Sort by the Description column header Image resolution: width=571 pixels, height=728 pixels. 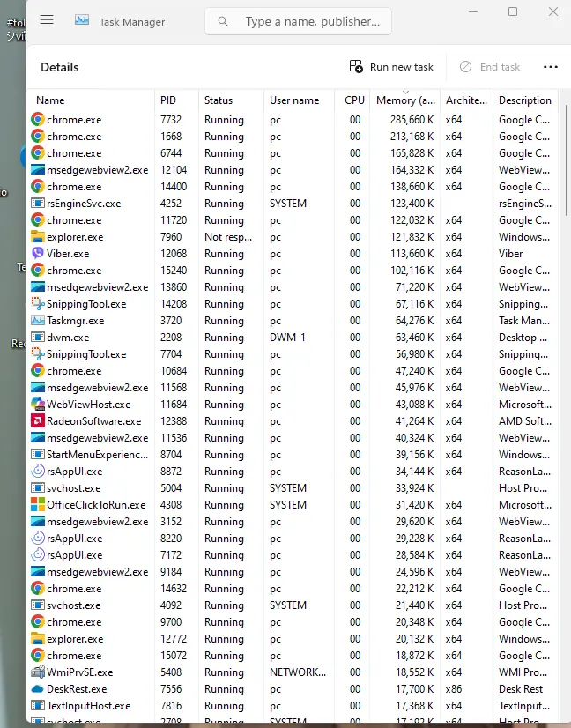[525, 100]
